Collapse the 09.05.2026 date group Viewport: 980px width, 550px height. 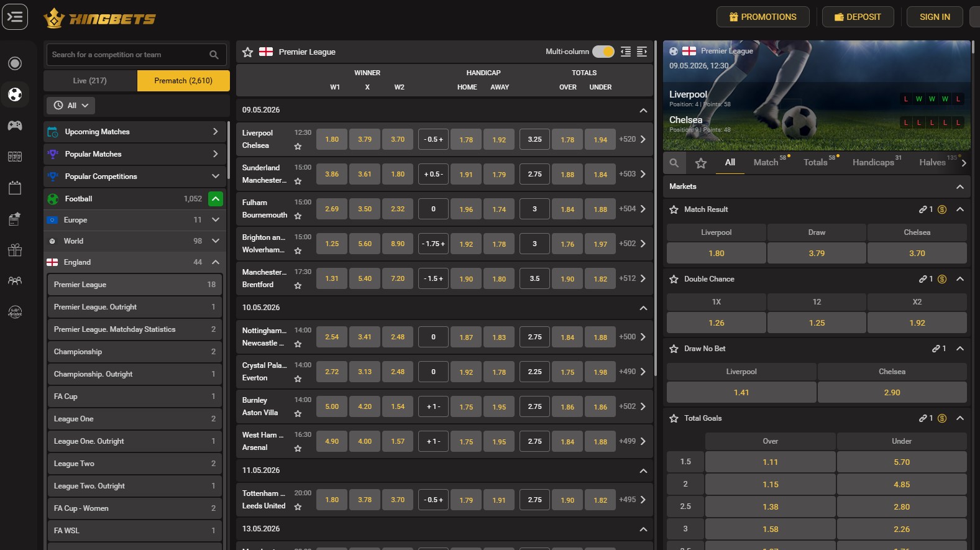pyautogui.click(x=643, y=110)
